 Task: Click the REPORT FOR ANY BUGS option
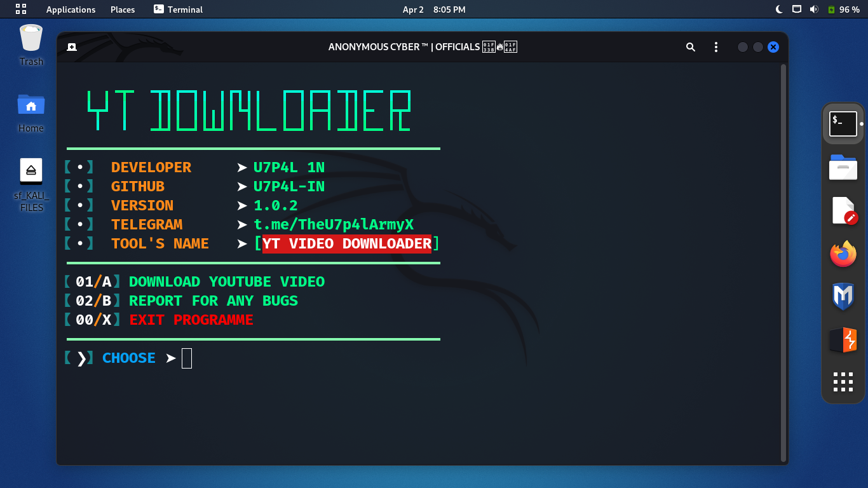click(x=214, y=301)
